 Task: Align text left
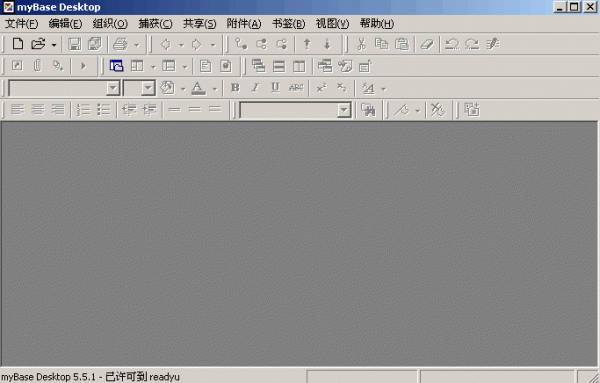[x=17, y=110]
